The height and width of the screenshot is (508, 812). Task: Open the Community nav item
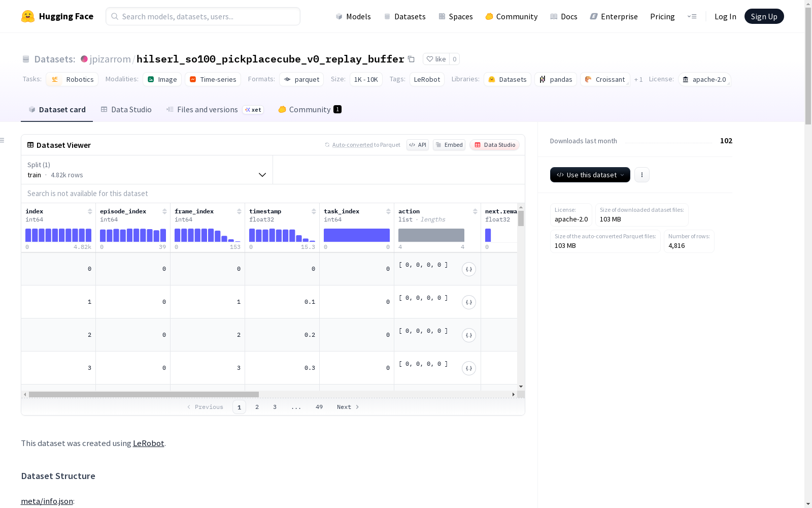pos(512,16)
